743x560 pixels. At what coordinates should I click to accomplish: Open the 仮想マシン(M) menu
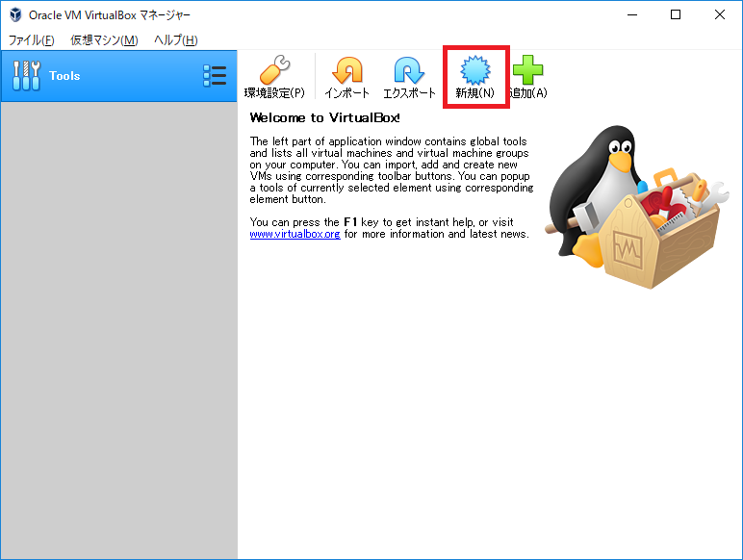click(x=104, y=40)
